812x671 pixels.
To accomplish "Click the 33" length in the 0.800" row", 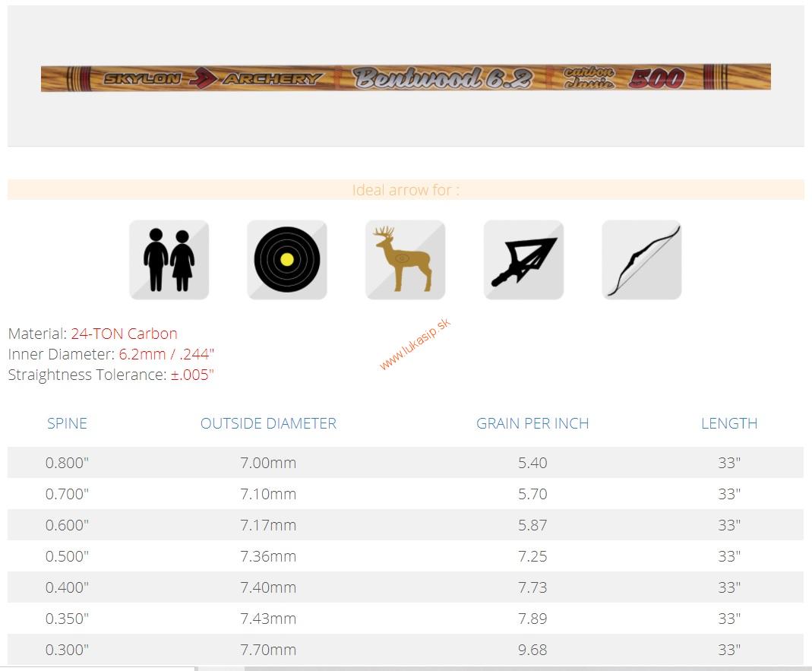I will [729, 463].
